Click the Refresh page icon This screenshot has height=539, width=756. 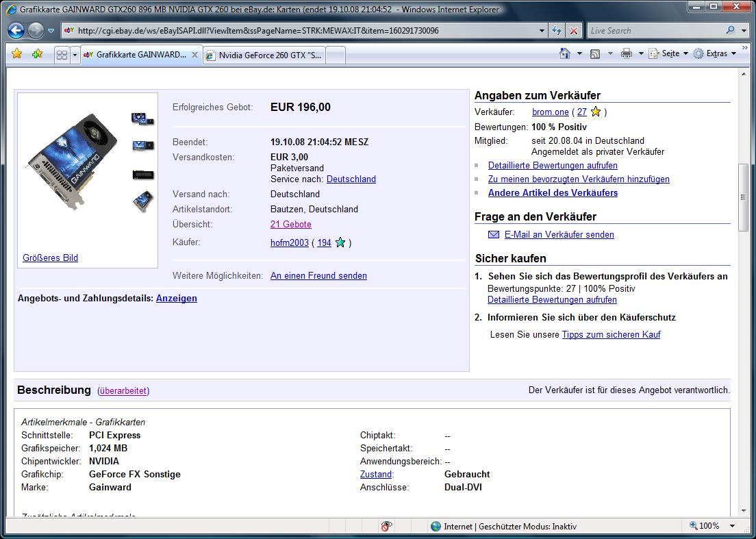(557, 30)
